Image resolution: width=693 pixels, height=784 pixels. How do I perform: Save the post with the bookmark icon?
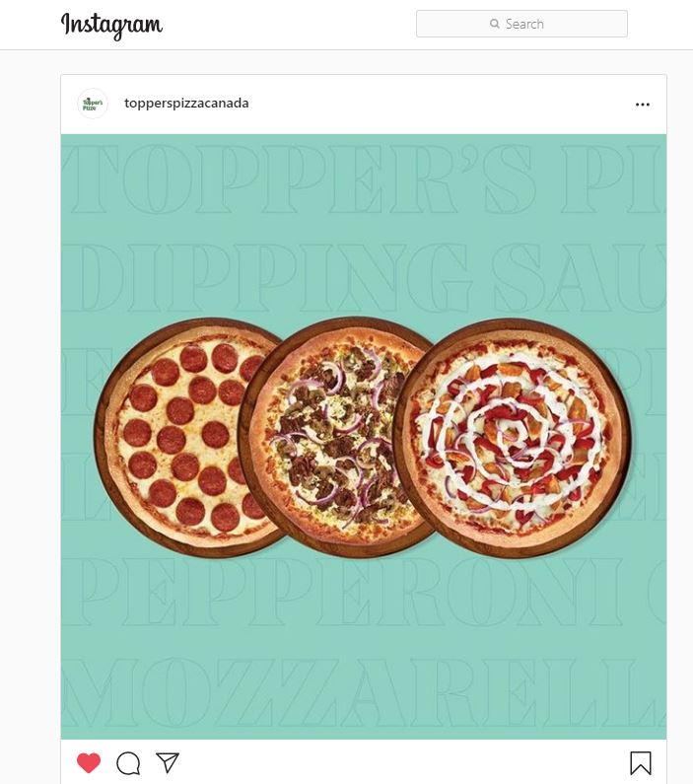(641, 763)
